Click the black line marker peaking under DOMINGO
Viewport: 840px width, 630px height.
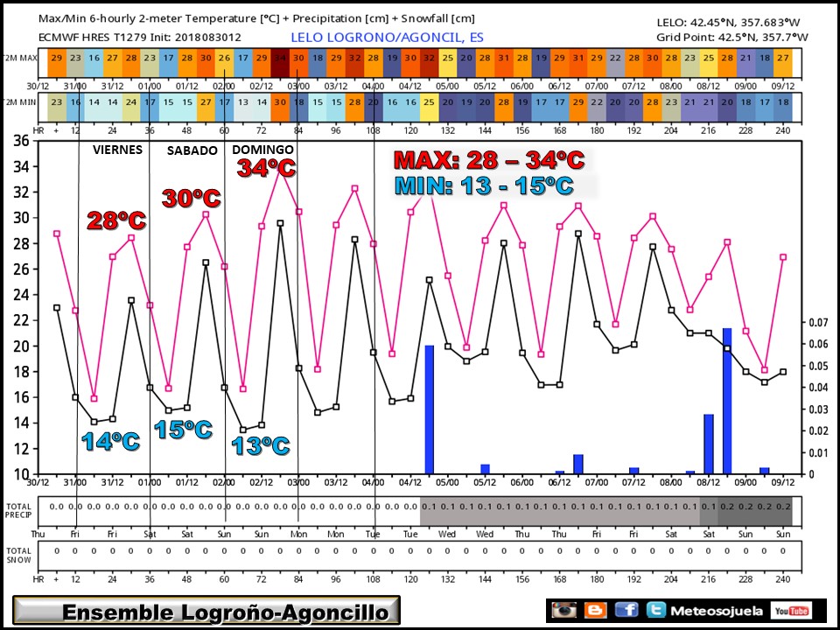[280, 223]
